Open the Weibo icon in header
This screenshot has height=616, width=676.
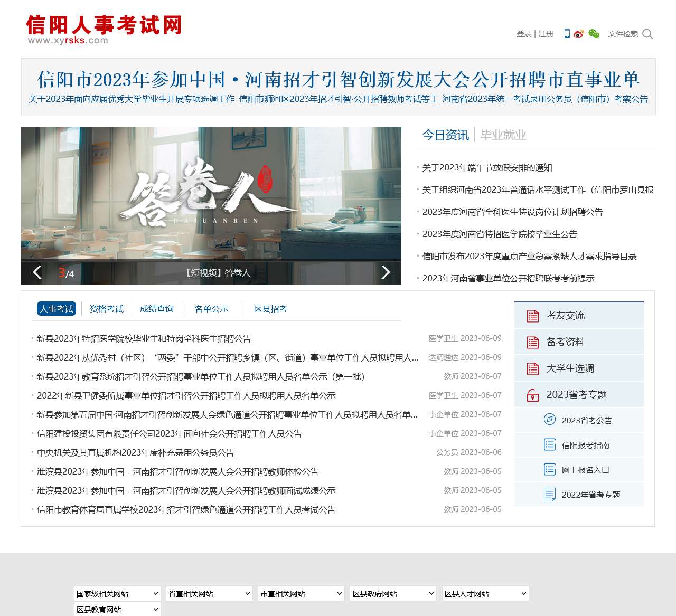(578, 34)
